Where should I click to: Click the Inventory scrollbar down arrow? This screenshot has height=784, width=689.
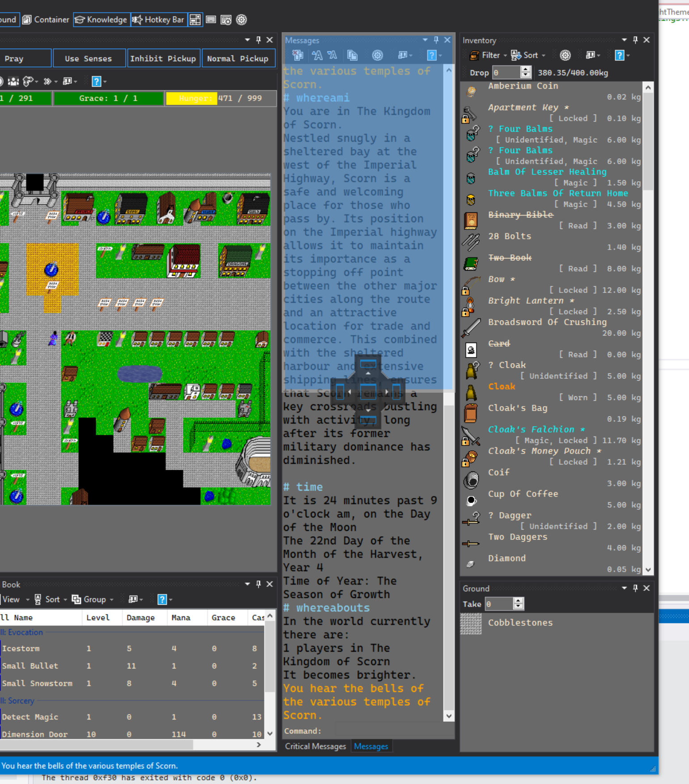click(648, 570)
